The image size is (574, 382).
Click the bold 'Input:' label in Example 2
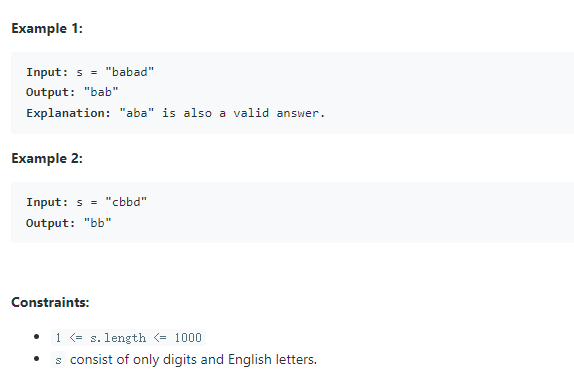[x=47, y=202]
